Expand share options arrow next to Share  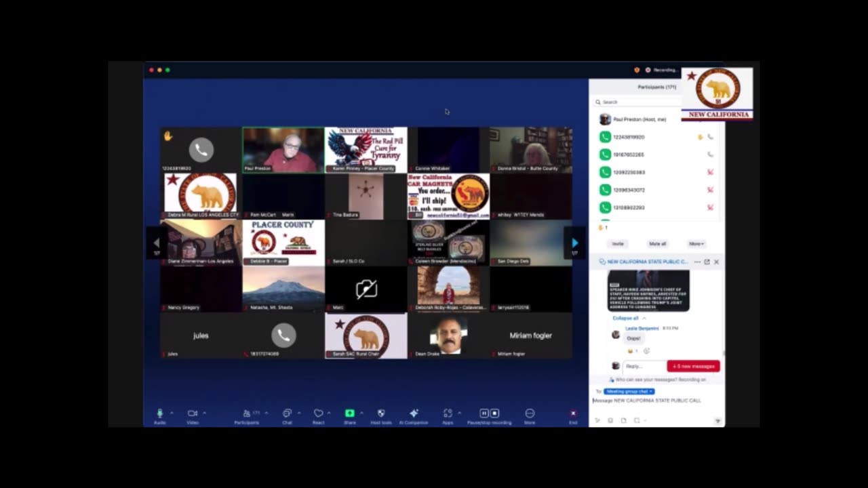(x=361, y=413)
